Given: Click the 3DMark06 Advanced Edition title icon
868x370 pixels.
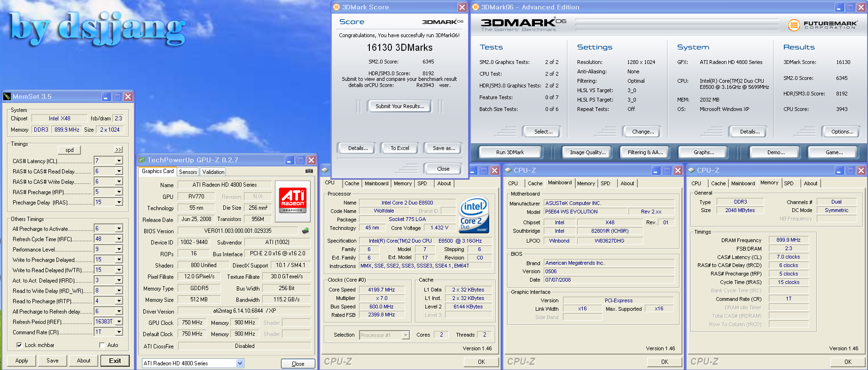Looking at the screenshot, I should [x=475, y=7].
